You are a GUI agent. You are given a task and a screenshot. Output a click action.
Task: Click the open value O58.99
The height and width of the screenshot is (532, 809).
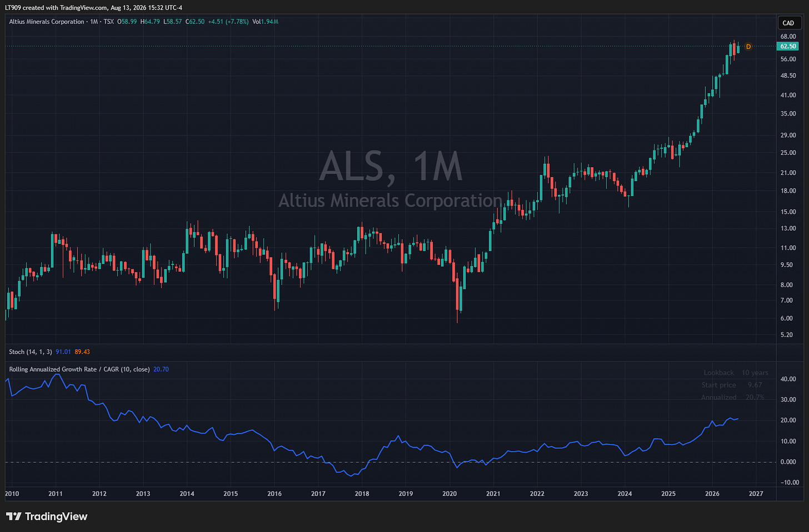click(127, 22)
